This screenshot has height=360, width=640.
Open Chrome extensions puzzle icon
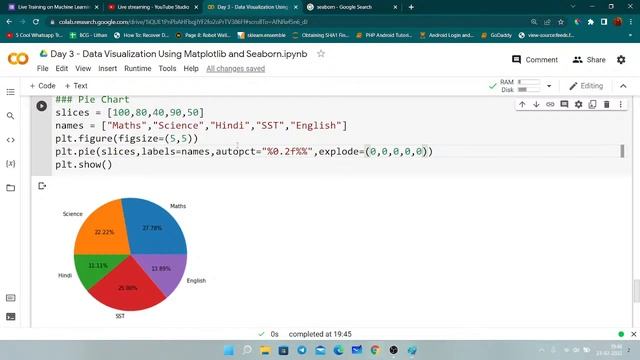591,22
